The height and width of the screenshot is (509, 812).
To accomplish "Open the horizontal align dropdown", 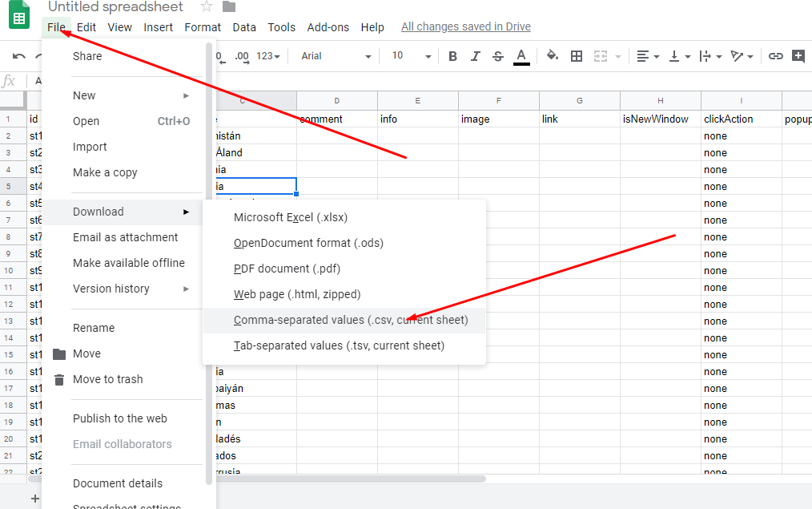I will (648, 56).
